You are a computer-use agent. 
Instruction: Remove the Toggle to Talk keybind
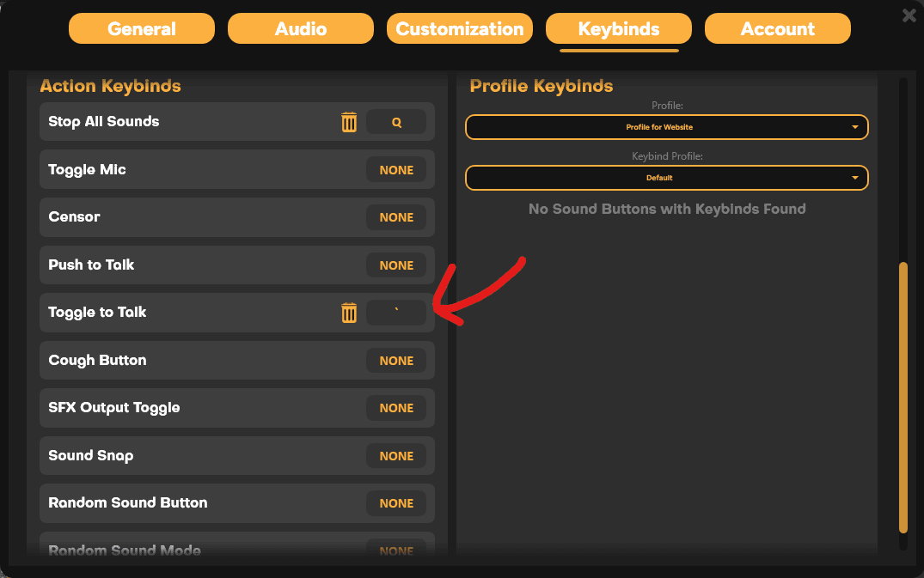349,313
